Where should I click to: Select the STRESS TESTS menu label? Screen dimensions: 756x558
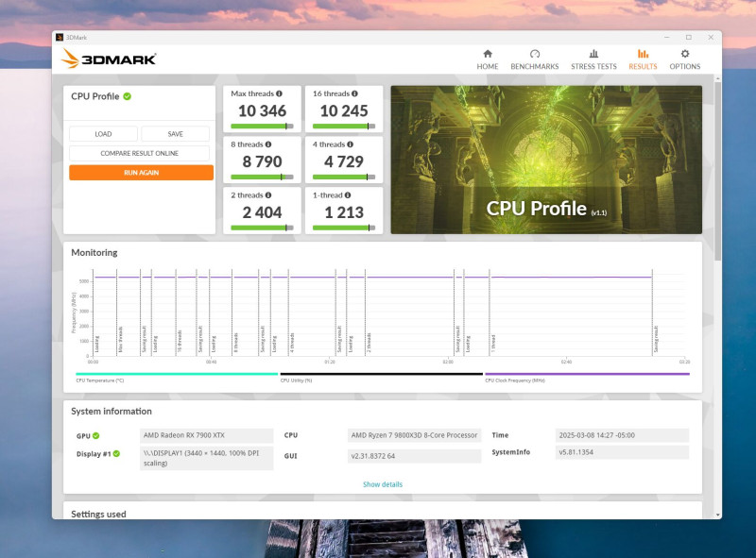click(593, 66)
